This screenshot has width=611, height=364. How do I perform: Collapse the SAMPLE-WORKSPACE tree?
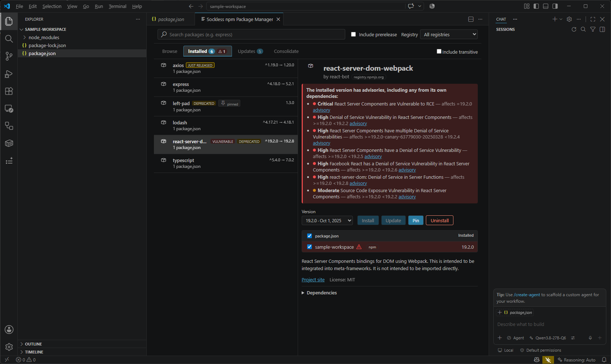click(x=45, y=29)
